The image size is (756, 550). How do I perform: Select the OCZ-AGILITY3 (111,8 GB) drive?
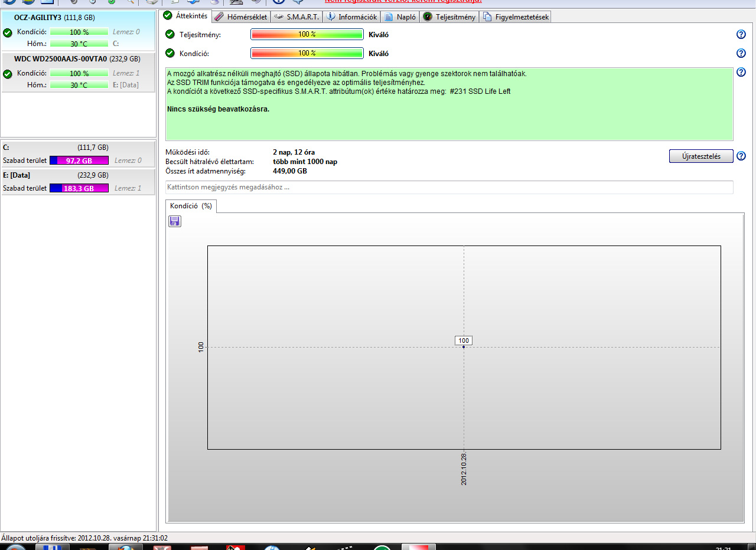78,30
